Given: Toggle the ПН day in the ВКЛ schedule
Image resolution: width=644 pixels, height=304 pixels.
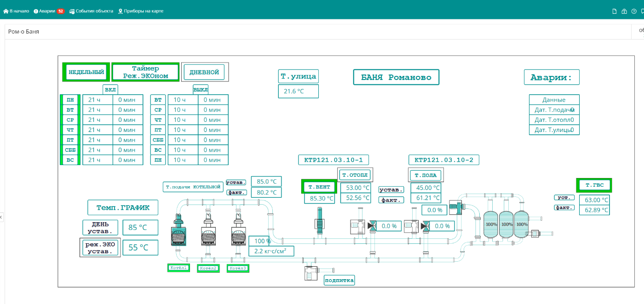Looking at the screenshot, I should point(70,99).
